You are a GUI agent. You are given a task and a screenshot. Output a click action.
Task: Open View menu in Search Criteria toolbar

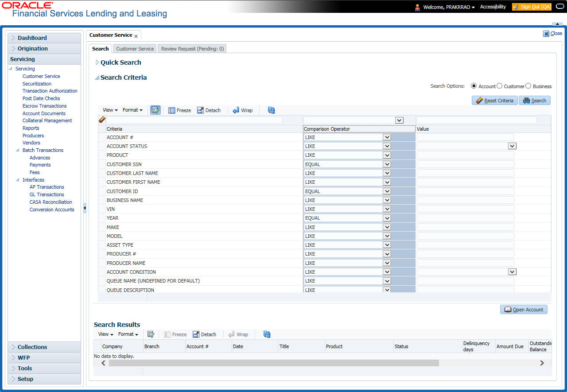(x=110, y=110)
